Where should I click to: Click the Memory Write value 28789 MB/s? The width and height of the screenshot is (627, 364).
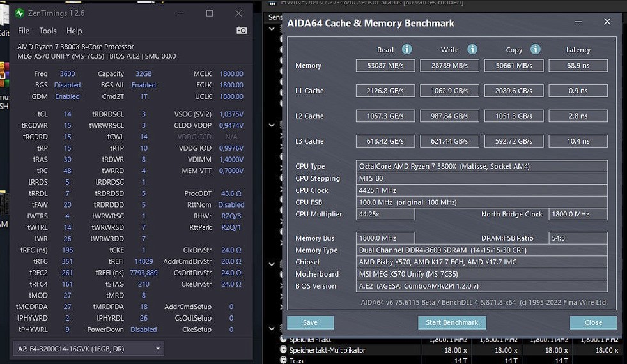click(449, 66)
